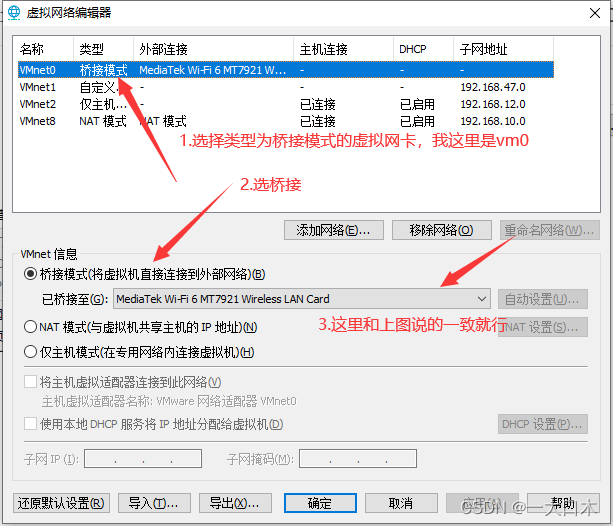613x526 pixels.
Task: Click the 子网掩码 input field
Action: (x=358, y=458)
